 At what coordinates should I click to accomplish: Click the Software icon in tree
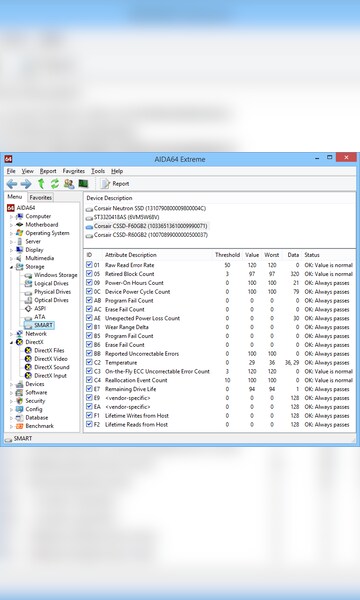(19, 393)
